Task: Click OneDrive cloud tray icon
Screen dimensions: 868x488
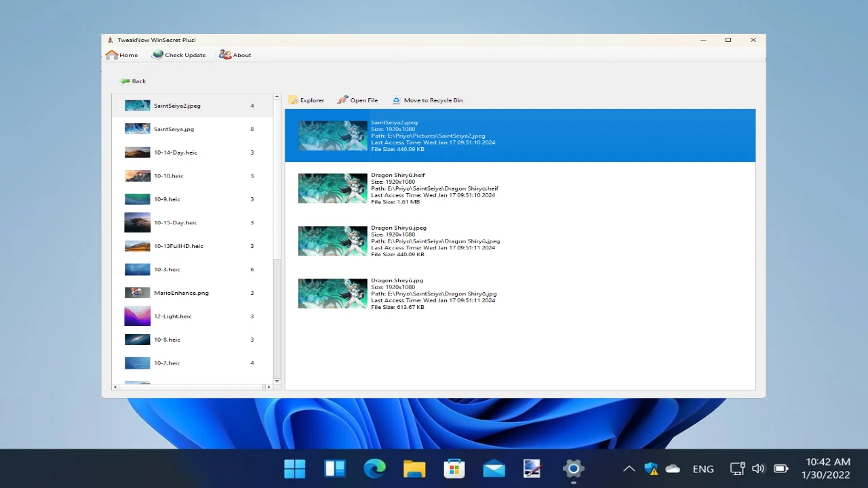Action: [x=673, y=468]
